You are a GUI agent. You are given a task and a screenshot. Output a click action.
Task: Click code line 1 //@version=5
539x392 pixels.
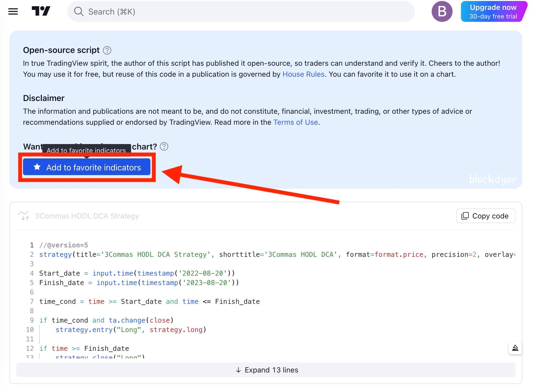pos(64,245)
